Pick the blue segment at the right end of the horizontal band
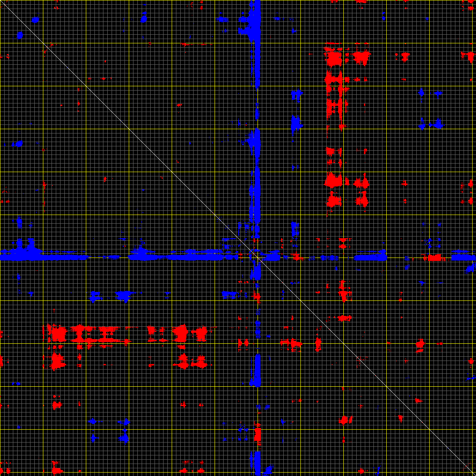Viewport: 476px width, 476px height. 463,258
